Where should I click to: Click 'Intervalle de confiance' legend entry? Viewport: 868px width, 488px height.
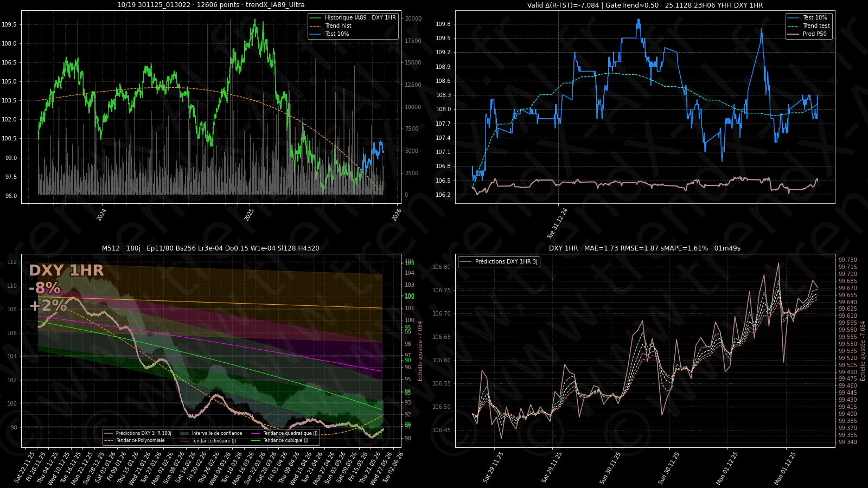216,433
